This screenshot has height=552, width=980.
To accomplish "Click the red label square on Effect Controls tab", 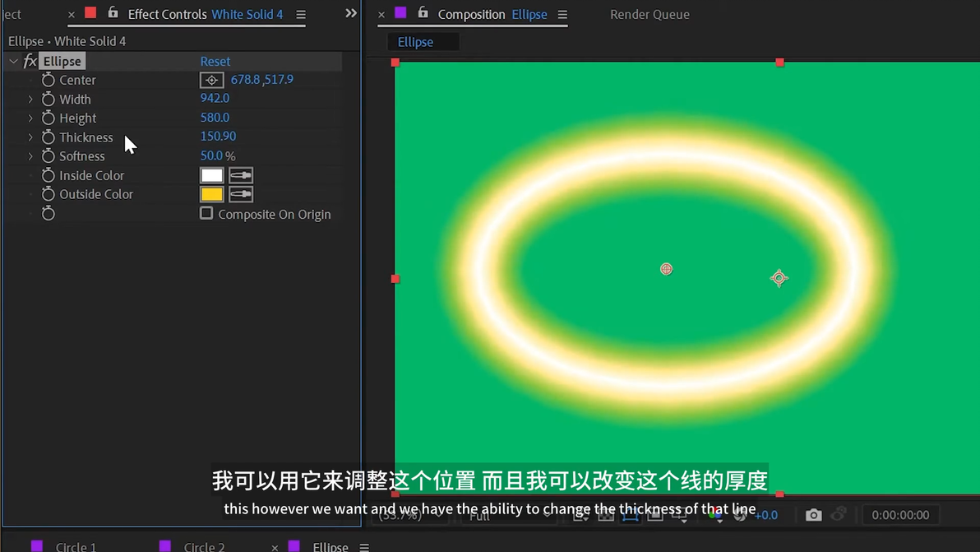I will tap(90, 12).
